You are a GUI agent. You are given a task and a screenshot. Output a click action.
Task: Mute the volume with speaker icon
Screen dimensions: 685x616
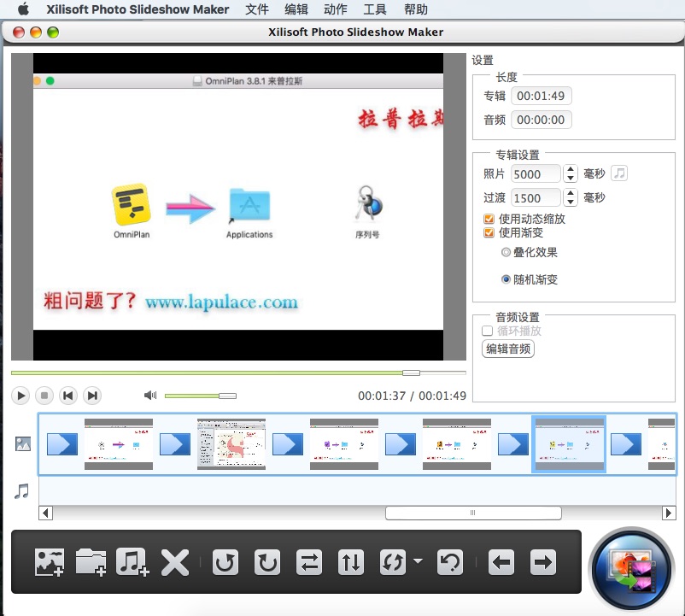pyautogui.click(x=150, y=396)
